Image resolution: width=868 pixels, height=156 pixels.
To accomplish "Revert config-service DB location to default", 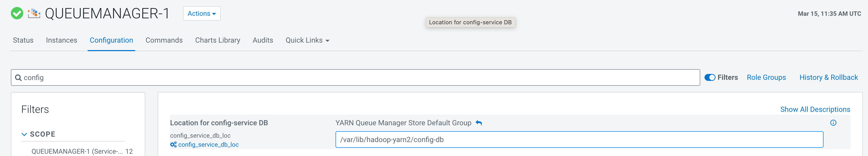I will (479, 123).
